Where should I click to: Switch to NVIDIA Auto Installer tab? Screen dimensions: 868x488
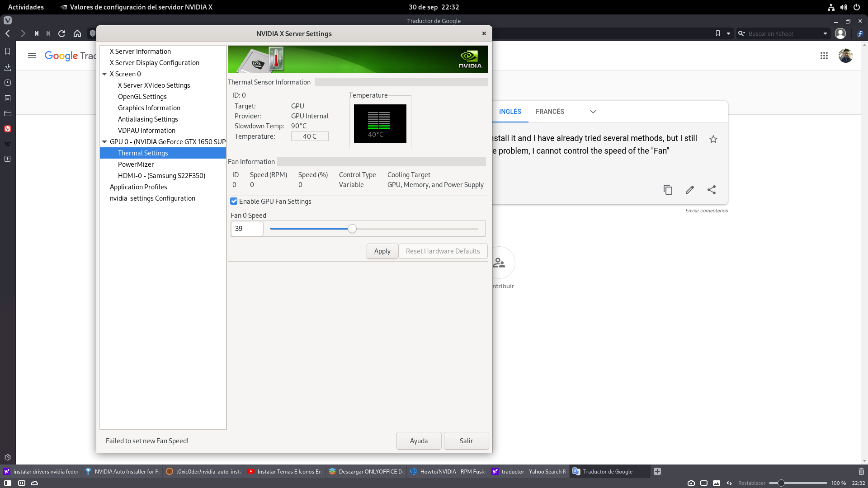click(122, 471)
